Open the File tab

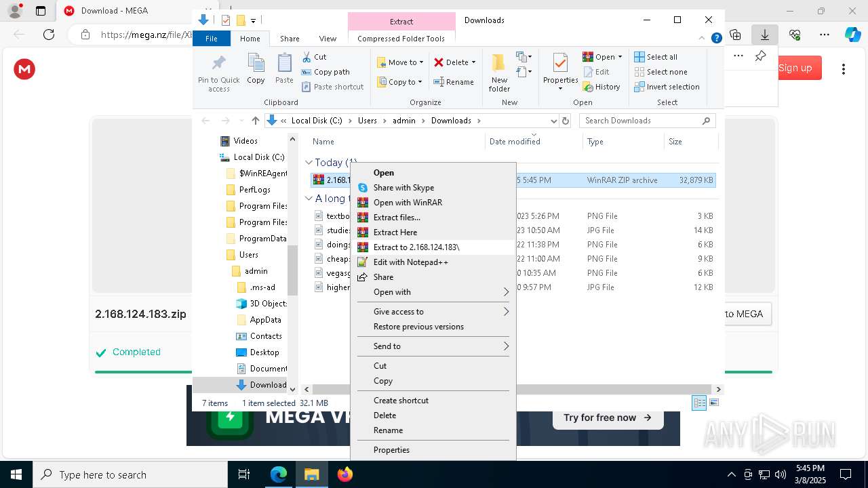(212, 39)
